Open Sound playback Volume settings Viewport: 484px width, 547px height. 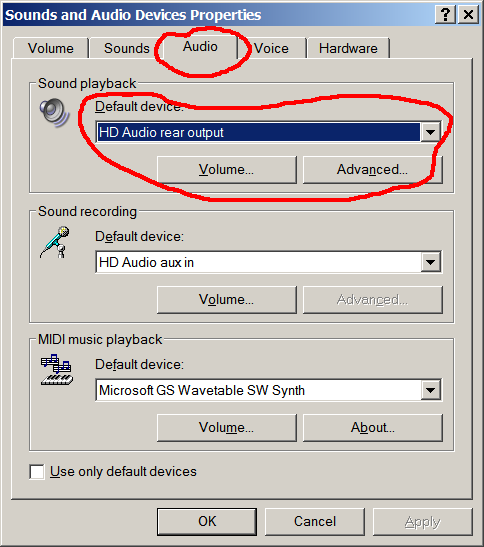(227, 170)
